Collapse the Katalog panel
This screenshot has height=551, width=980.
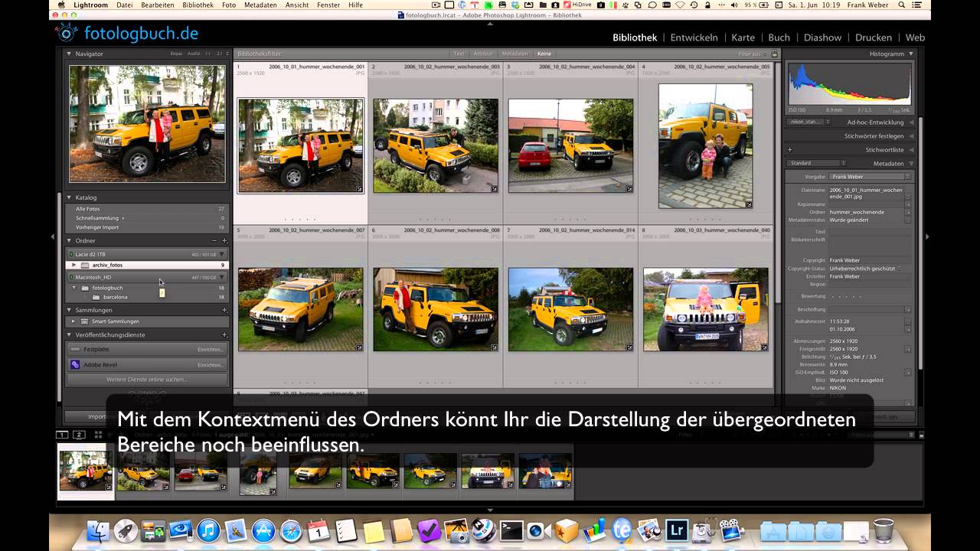68,197
